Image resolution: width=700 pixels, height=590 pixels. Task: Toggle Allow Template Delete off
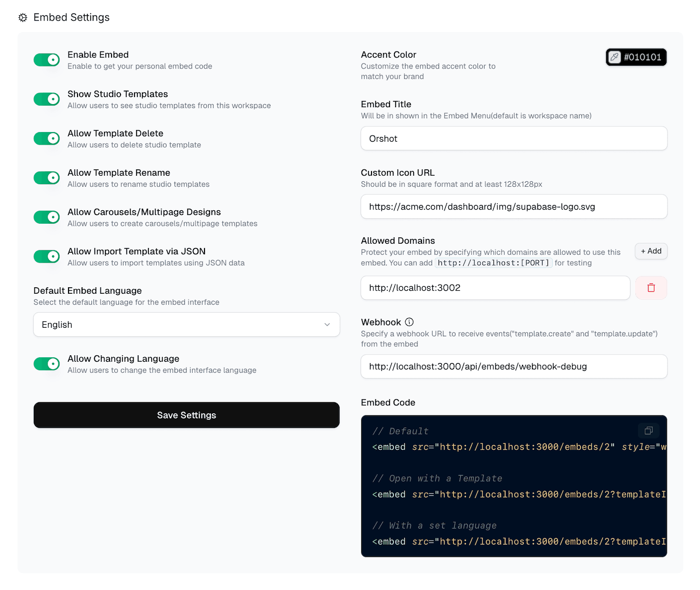(46, 138)
